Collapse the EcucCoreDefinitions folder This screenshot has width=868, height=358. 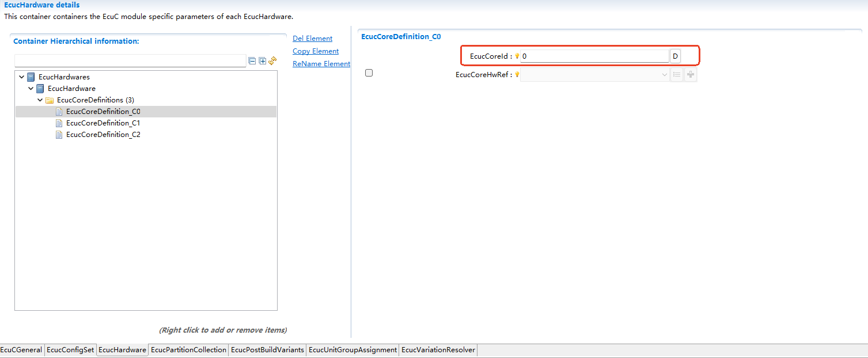[x=40, y=100]
